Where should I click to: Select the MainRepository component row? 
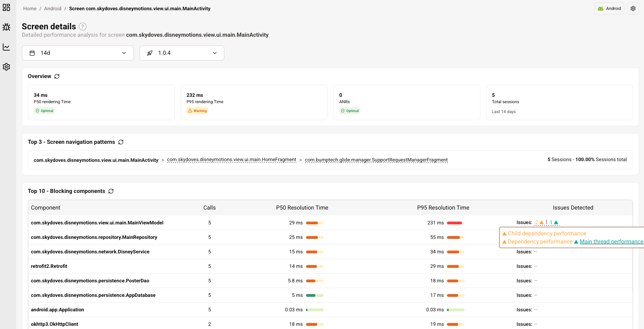94,237
